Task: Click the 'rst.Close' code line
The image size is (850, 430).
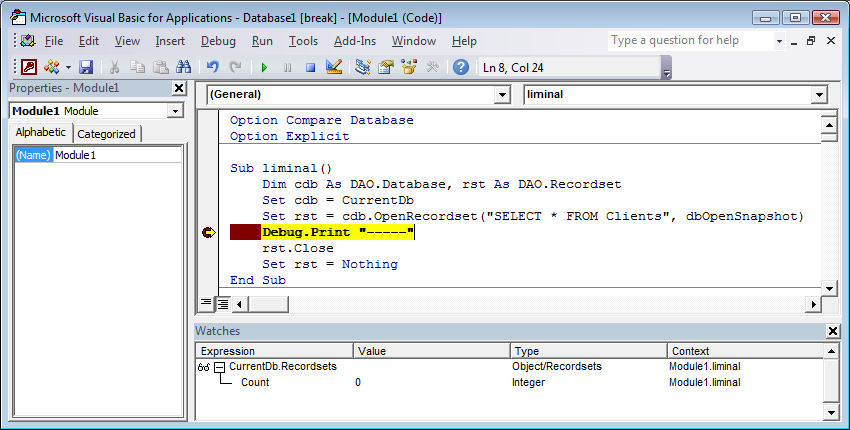Action: click(x=298, y=248)
